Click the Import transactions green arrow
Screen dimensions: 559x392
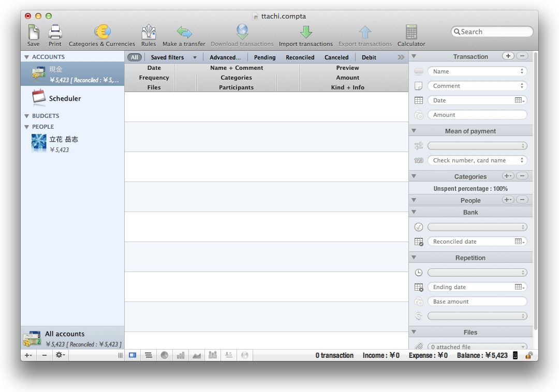click(x=305, y=33)
